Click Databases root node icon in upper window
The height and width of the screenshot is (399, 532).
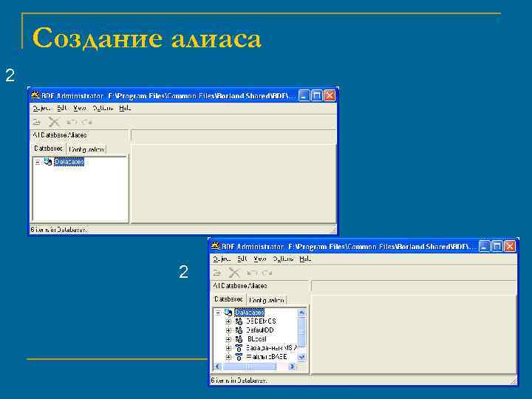(x=48, y=162)
